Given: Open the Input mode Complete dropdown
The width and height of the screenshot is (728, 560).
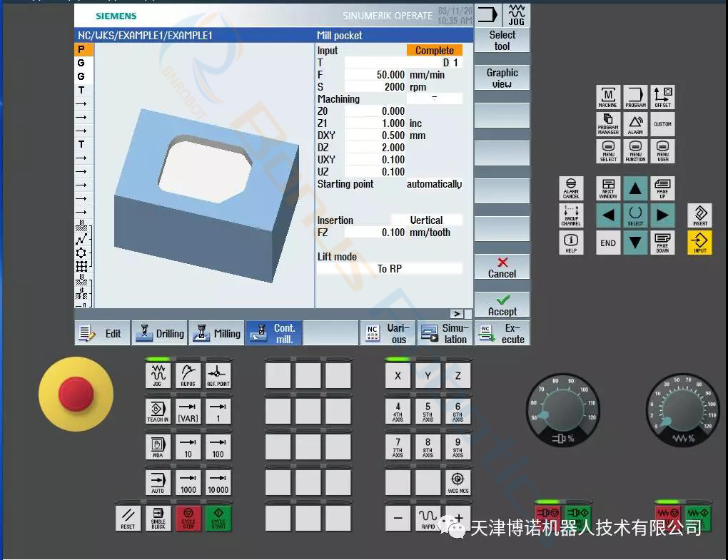Looking at the screenshot, I should coord(434,51).
